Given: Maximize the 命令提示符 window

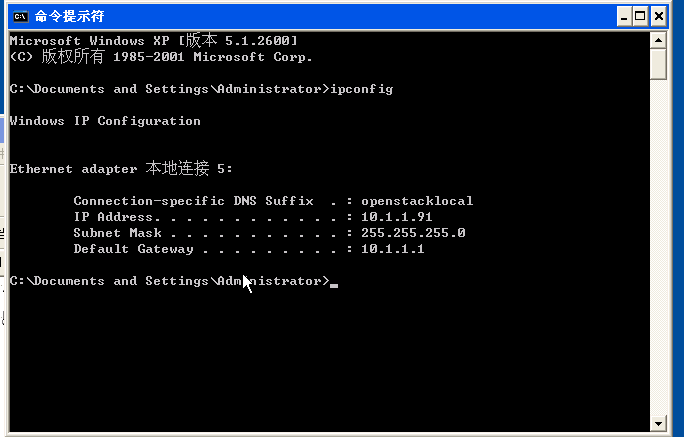Looking at the screenshot, I should point(640,17).
